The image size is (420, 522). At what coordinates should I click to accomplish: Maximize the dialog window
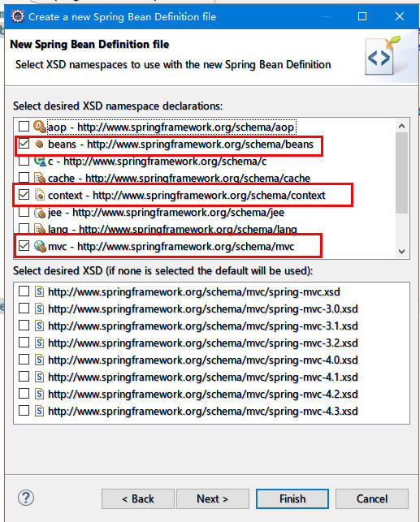point(362,16)
